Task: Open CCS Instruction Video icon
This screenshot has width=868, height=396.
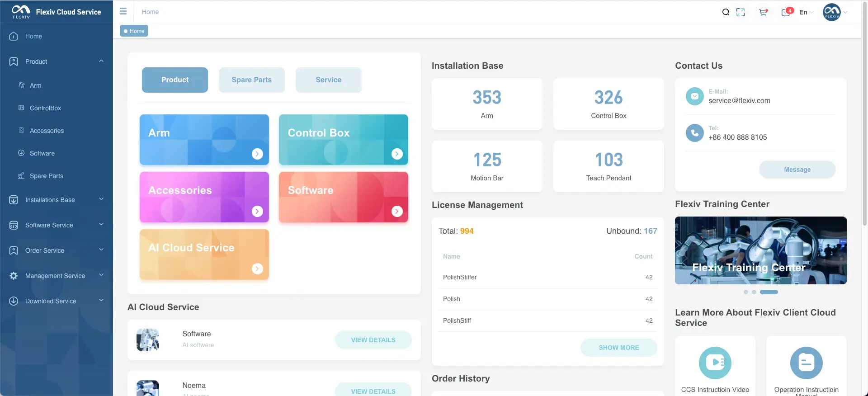Action: pos(715,363)
